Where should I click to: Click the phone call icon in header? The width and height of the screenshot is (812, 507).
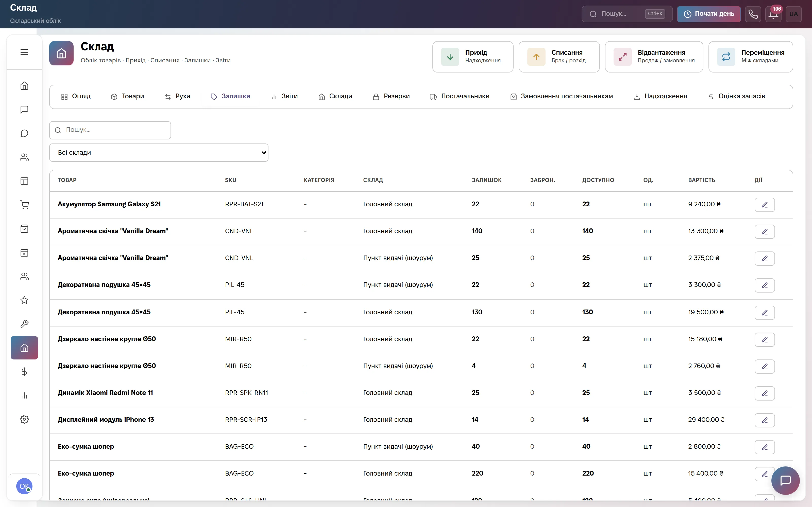pos(753,14)
